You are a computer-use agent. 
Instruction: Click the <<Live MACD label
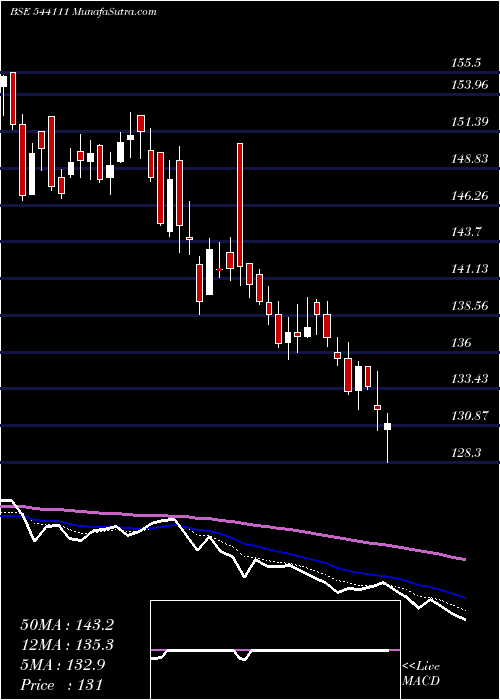tap(421, 674)
